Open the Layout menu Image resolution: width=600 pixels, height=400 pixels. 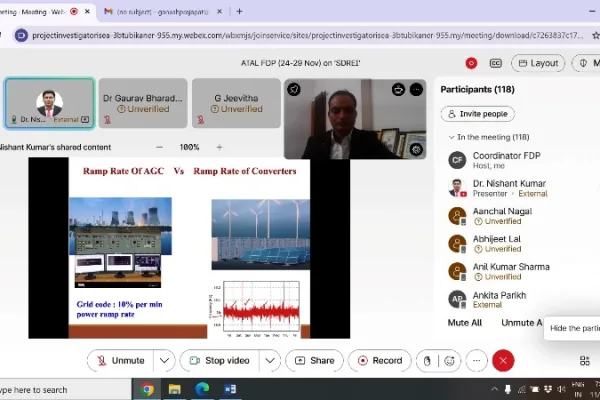[x=538, y=63]
